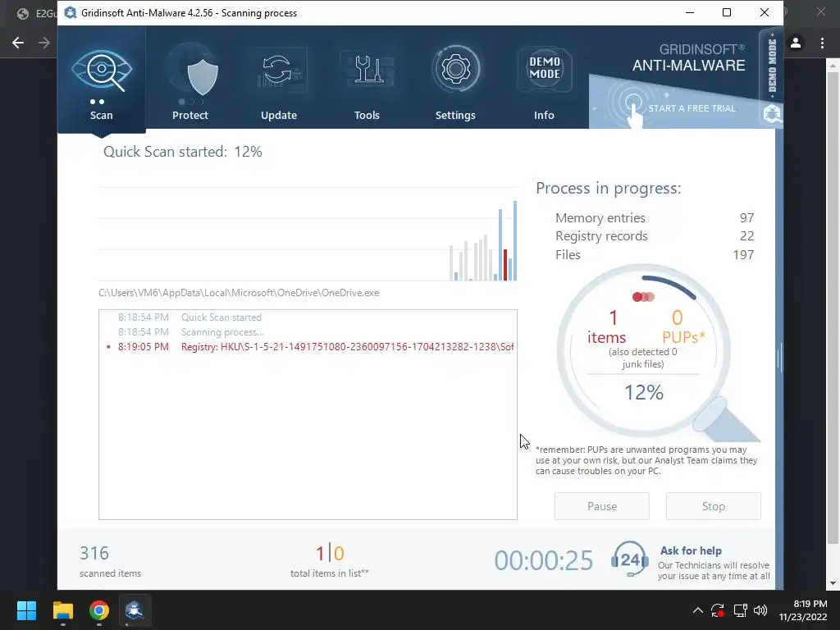Image resolution: width=840 pixels, height=630 pixels.
Task: Click the 0 PUPs counter
Action: click(683, 326)
